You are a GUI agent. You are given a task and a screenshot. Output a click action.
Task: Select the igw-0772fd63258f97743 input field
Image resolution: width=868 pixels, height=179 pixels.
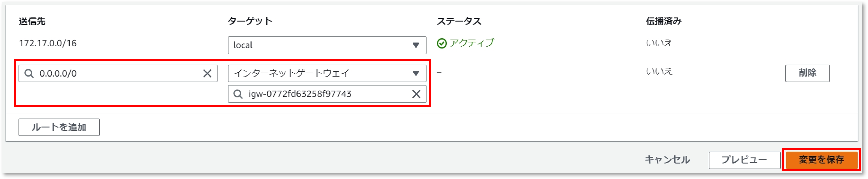327,94
